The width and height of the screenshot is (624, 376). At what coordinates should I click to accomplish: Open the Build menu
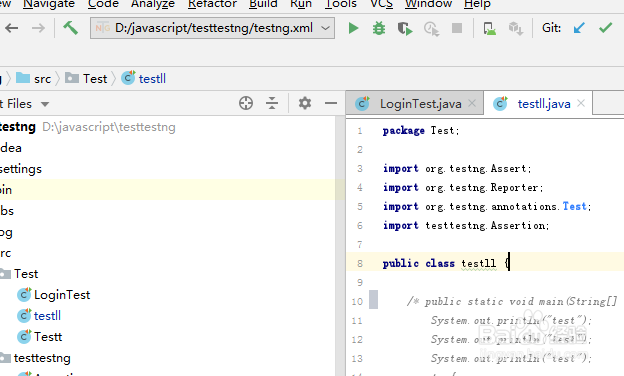(263, 4)
